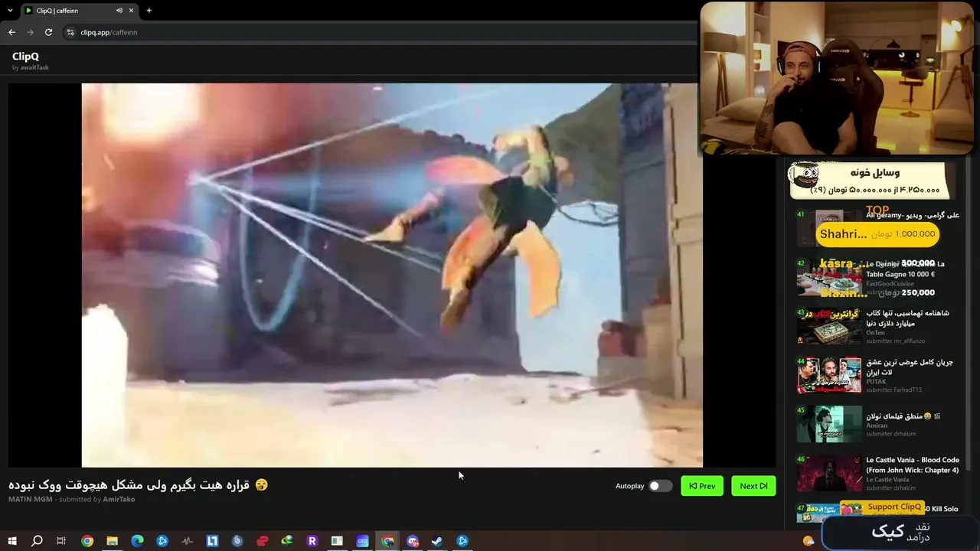The height and width of the screenshot is (551, 980).
Task: Open the green-orange globe app in taskbar
Action: coord(287,541)
